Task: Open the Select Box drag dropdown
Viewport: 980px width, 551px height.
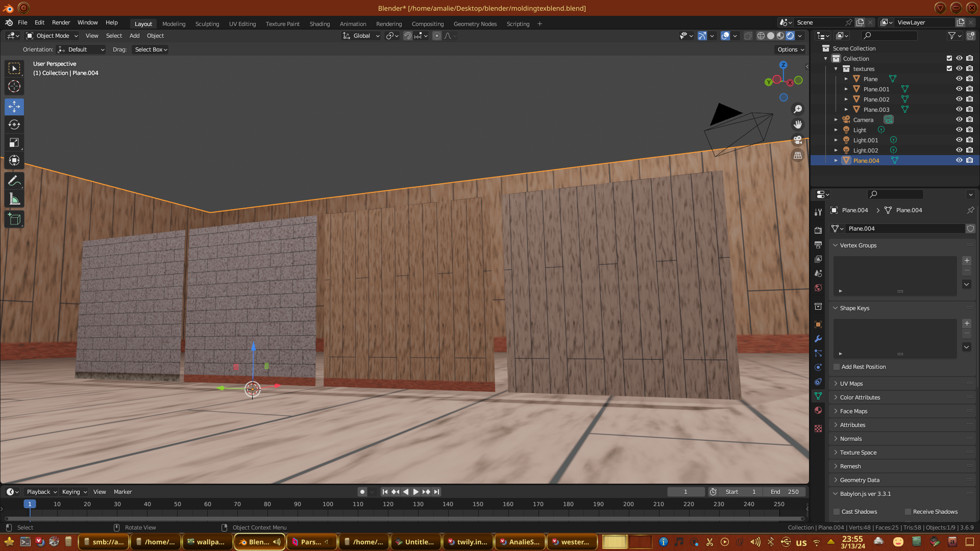Action: [151, 49]
